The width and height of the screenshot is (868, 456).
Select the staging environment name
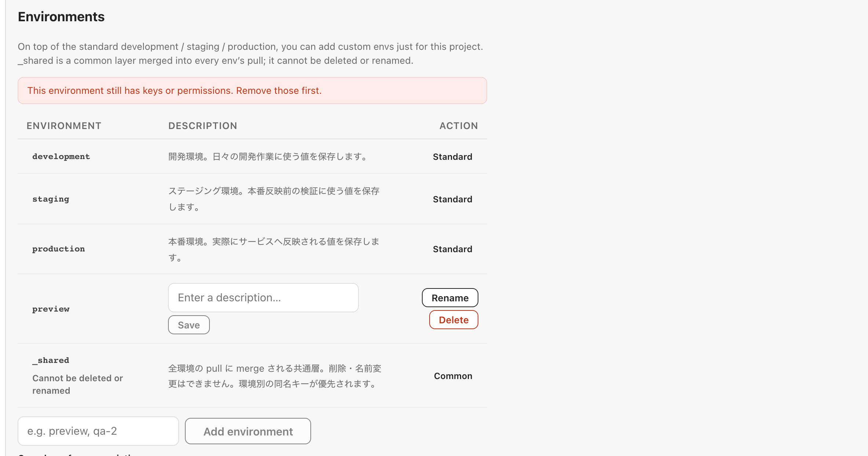[51, 199]
